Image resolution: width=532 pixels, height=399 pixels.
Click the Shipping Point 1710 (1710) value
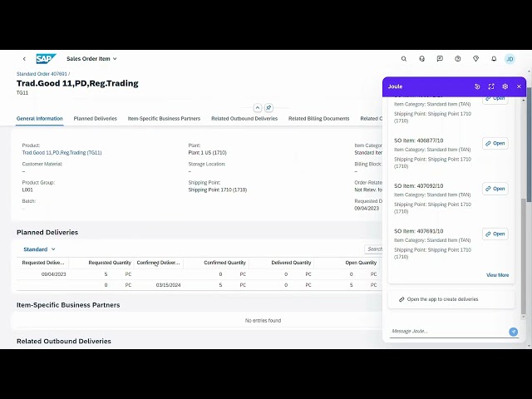(x=218, y=190)
